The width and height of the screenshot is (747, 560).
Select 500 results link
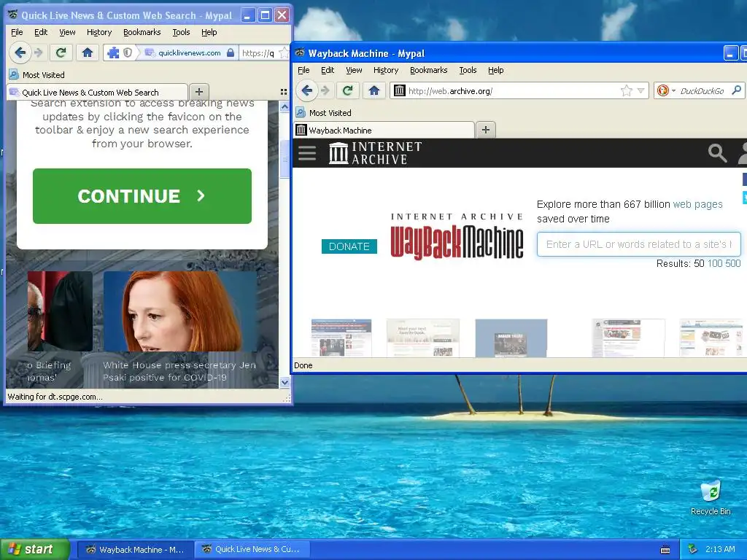click(x=732, y=263)
